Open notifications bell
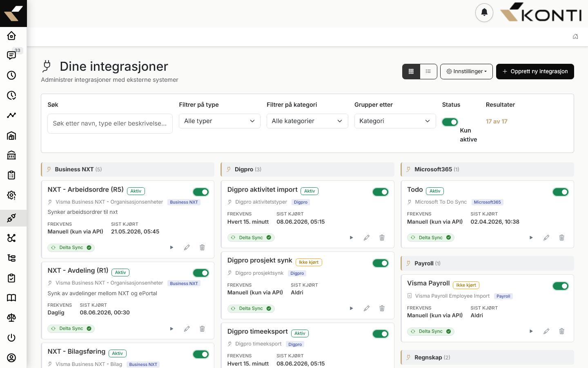Image resolution: width=588 pixels, height=368 pixels. point(484,12)
